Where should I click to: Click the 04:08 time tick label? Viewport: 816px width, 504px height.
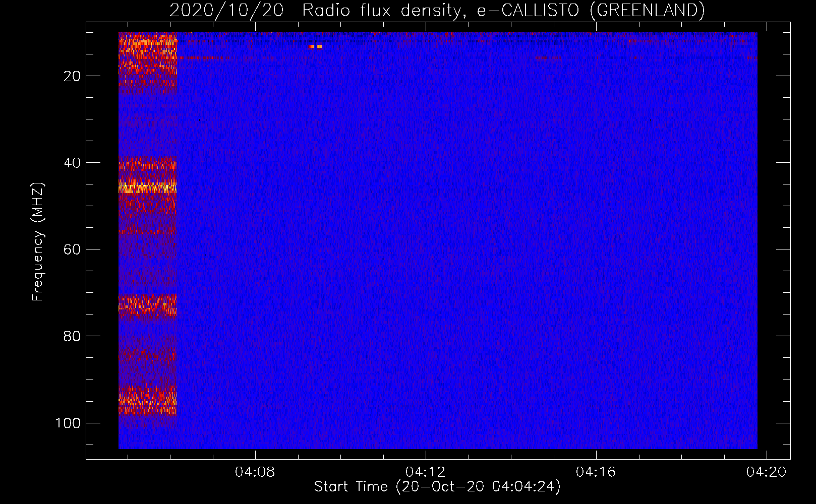[x=255, y=472]
